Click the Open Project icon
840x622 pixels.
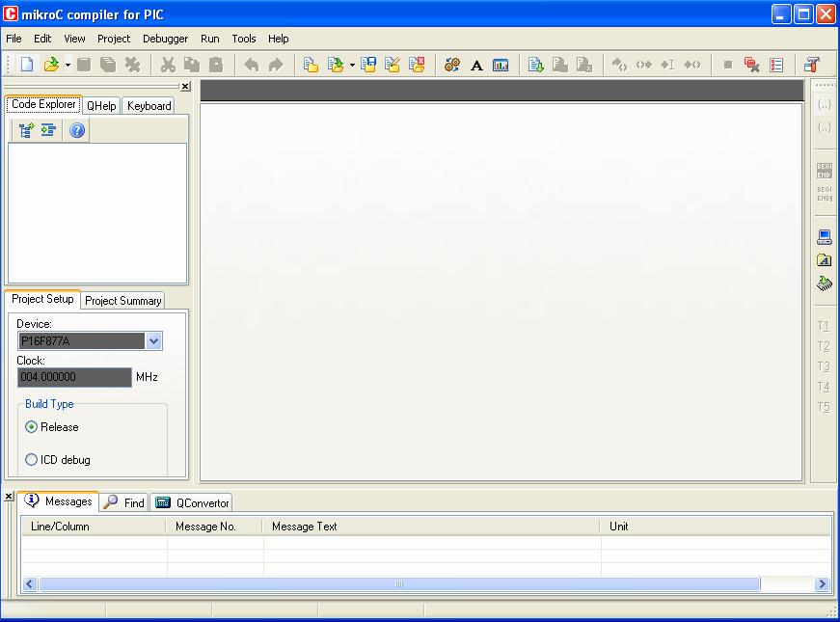(336, 65)
